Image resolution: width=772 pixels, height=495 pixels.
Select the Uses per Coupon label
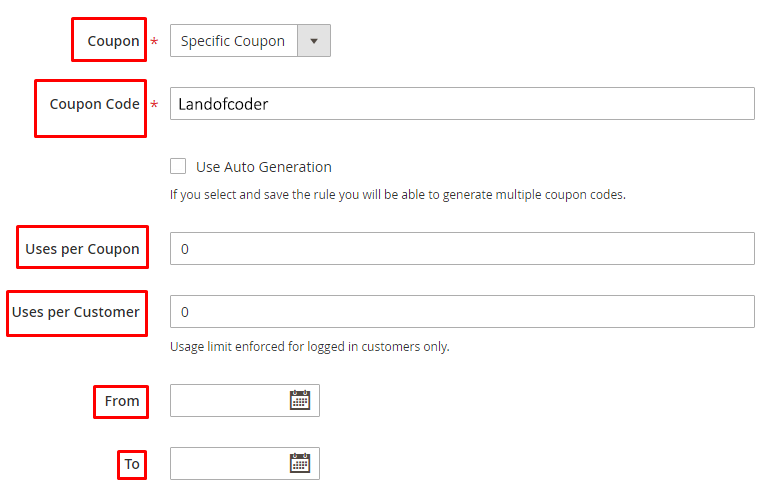pos(82,249)
